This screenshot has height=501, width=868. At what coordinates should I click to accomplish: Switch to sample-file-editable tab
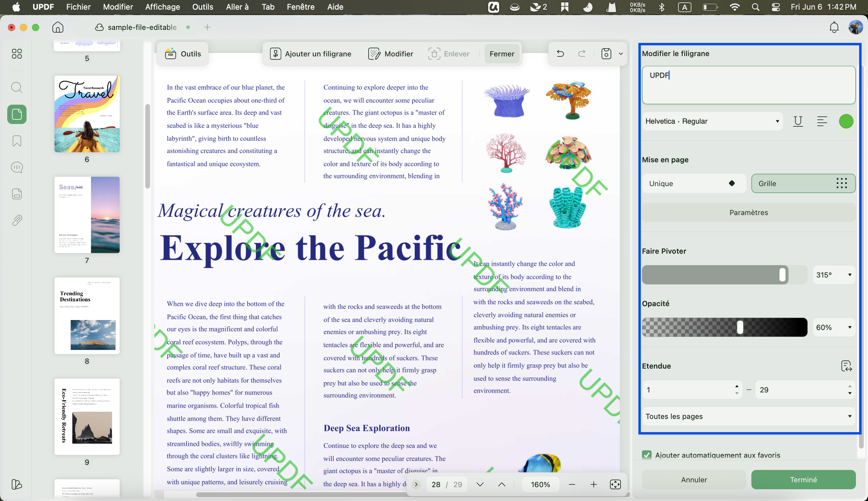point(142,27)
